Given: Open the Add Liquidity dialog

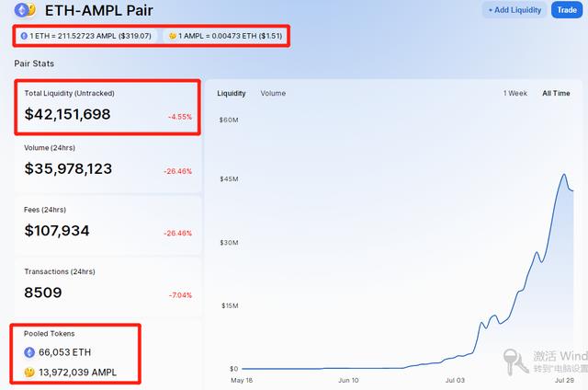Looking at the screenshot, I should click(x=514, y=10).
